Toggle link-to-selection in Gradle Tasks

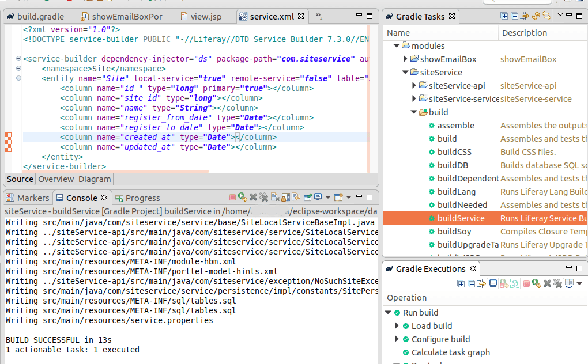[x=546, y=16]
